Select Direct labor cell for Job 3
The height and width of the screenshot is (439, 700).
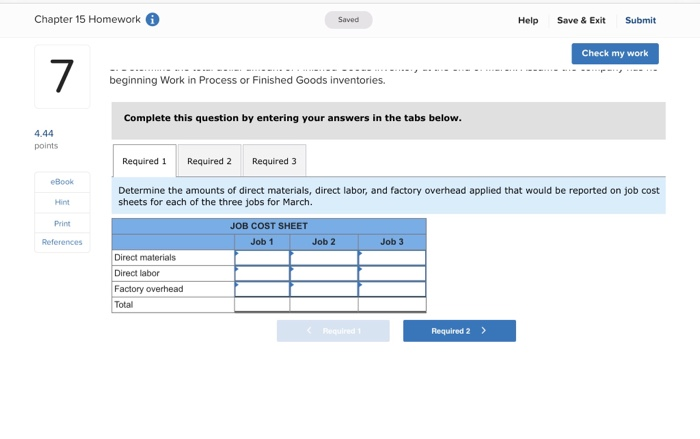[x=392, y=273]
